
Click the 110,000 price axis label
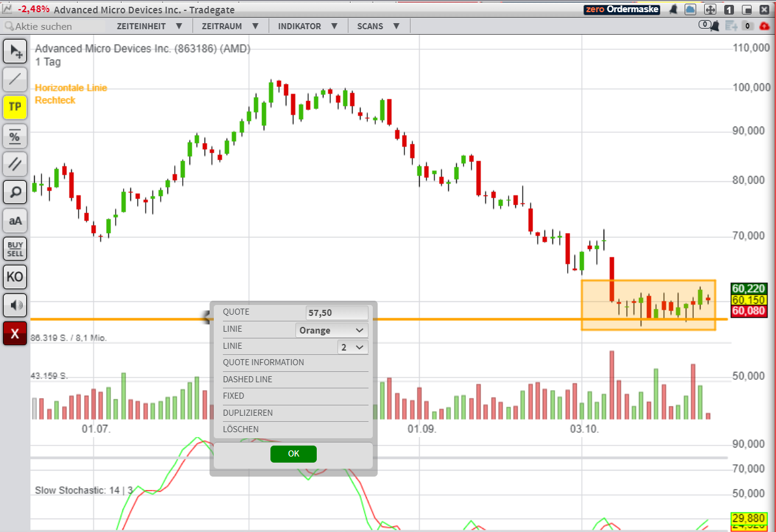coord(751,48)
